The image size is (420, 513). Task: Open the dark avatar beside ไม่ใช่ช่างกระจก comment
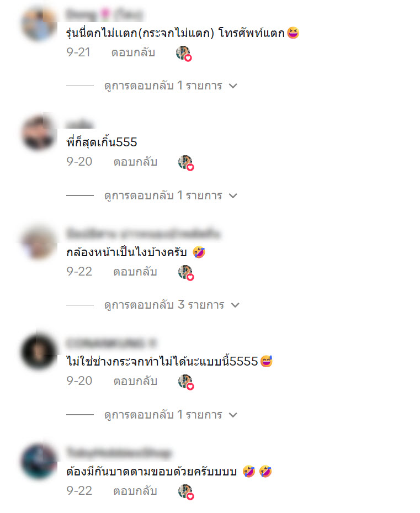click(39, 352)
